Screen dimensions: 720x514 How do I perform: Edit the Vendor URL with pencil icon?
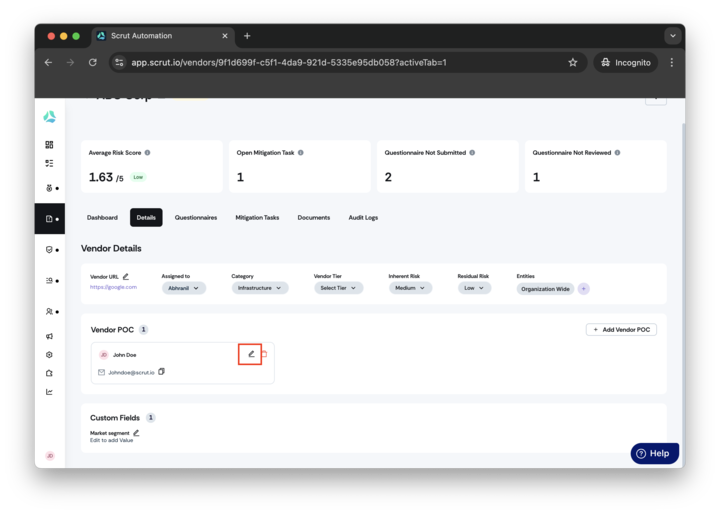click(x=126, y=277)
